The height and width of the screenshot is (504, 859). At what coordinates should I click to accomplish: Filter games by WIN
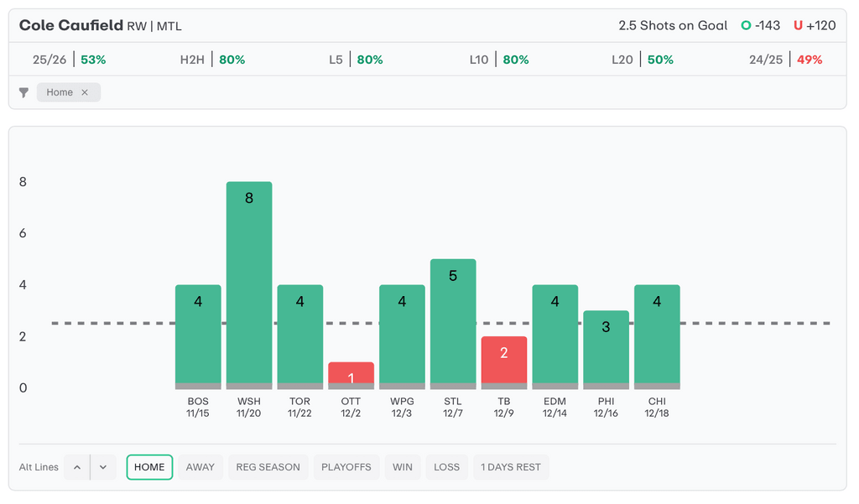tap(403, 467)
